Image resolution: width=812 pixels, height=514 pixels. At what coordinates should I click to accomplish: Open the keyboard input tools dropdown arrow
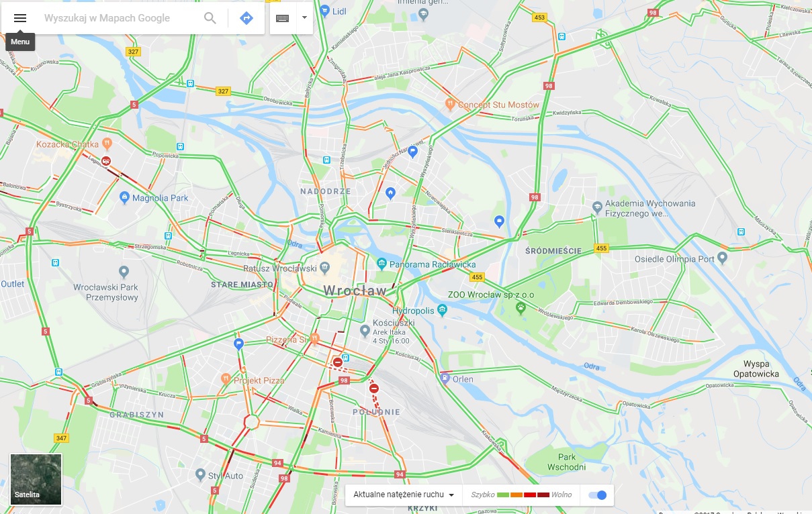point(304,18)
